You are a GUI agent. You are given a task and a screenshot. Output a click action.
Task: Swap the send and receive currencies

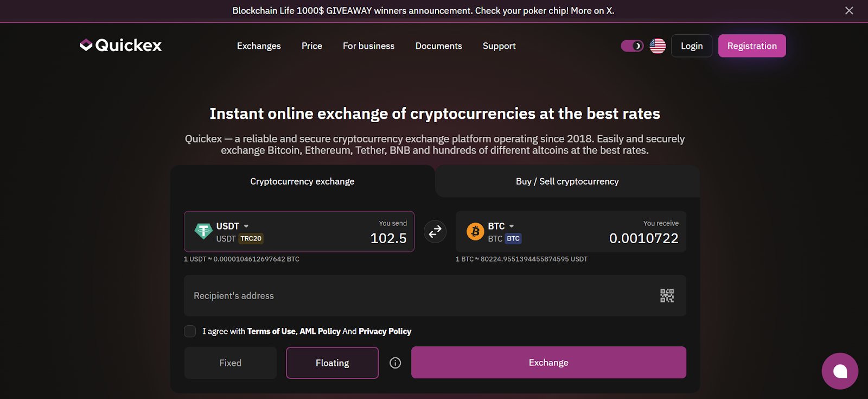pyautogui.click(x=435, y=232)
